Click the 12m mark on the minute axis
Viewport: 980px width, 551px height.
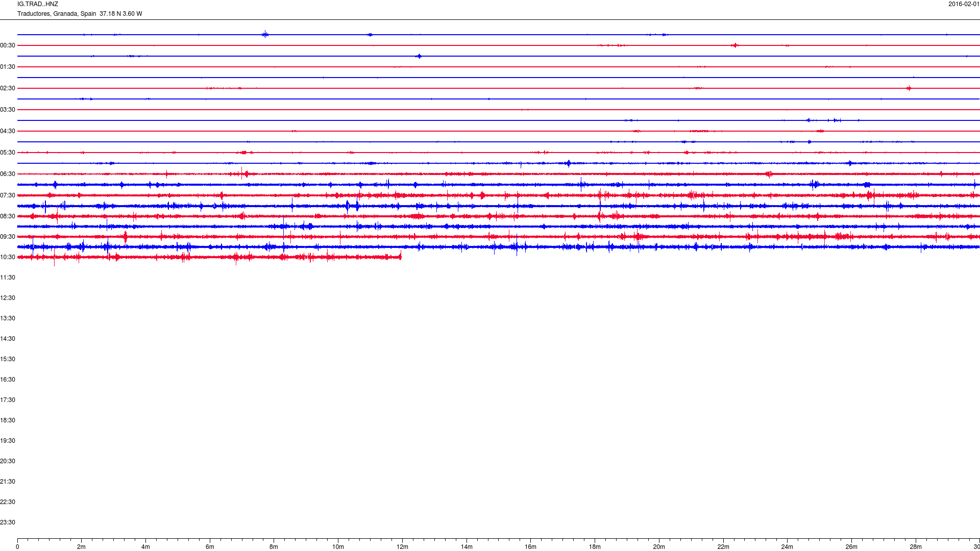point(402,547)
